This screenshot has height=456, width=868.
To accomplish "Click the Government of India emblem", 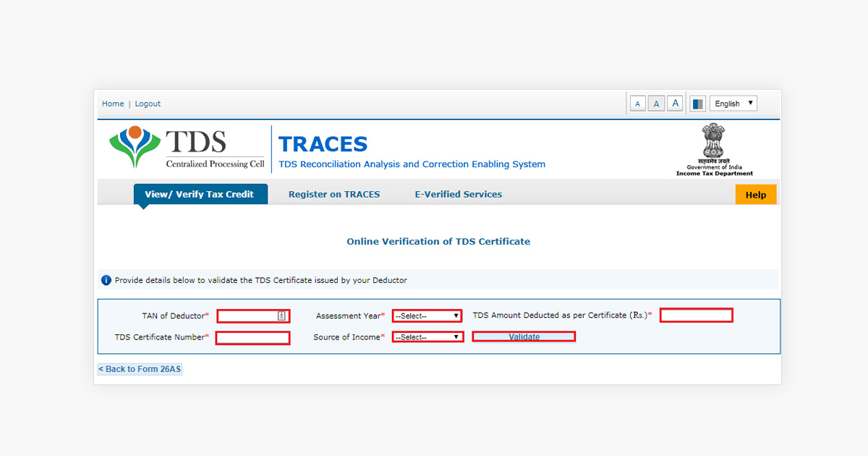I will click(714, 150).
